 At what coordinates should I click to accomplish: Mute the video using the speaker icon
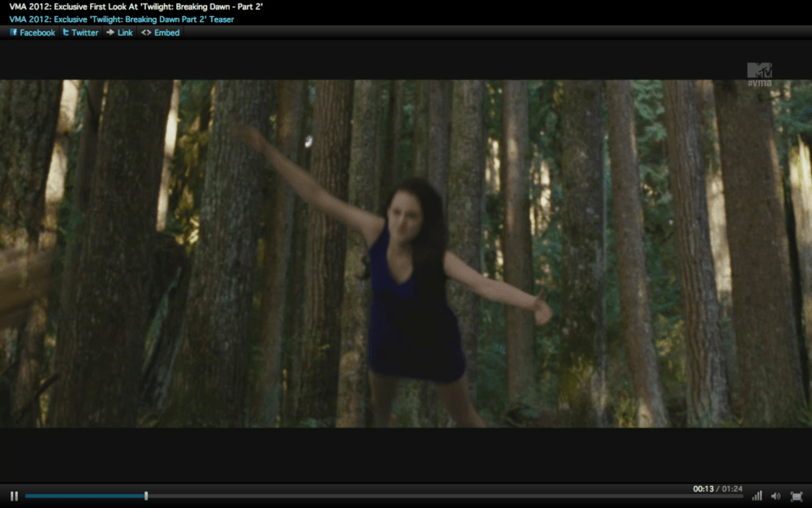point(775,496)
